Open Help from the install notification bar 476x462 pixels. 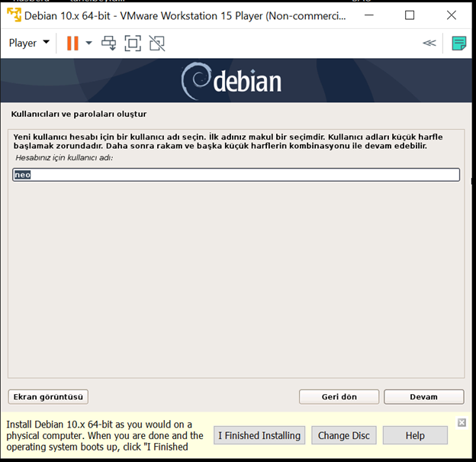point(415,435)
